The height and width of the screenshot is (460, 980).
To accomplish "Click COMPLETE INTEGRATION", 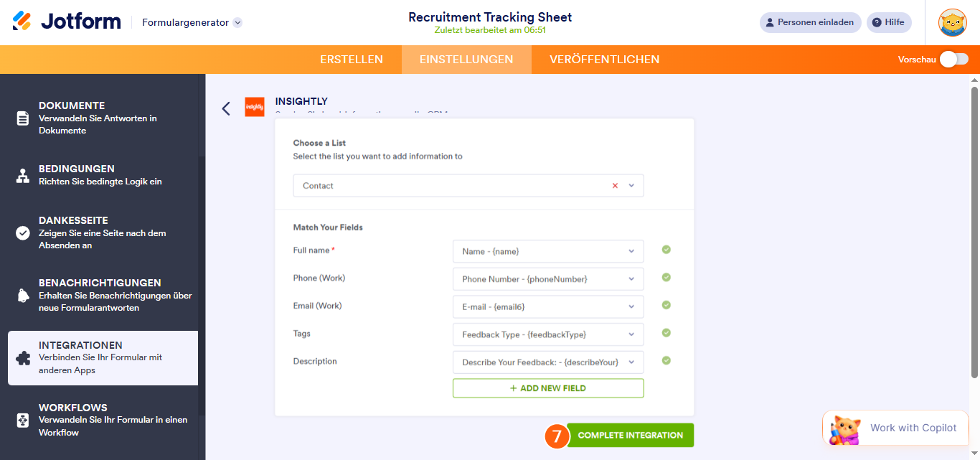I will coord(631,435).
